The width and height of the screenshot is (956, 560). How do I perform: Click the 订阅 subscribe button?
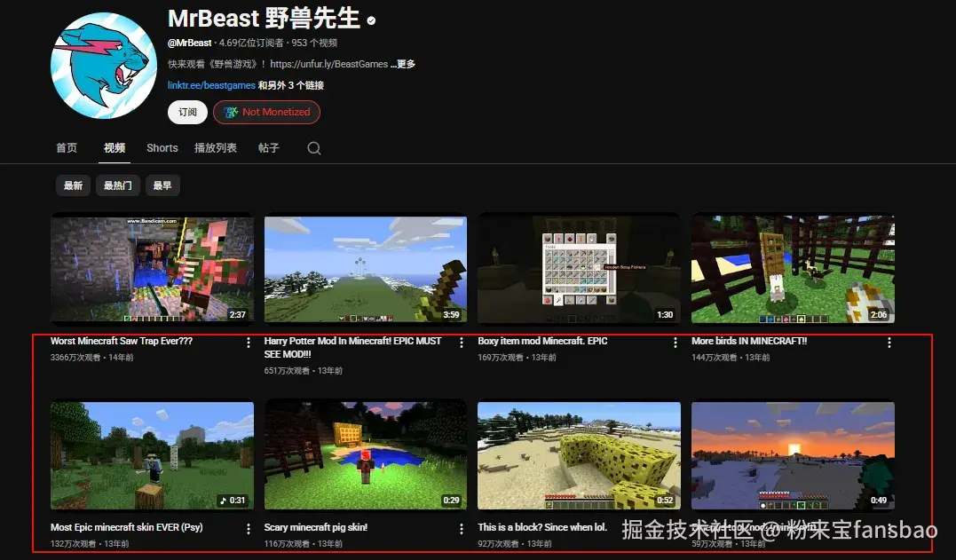point(188,112)
